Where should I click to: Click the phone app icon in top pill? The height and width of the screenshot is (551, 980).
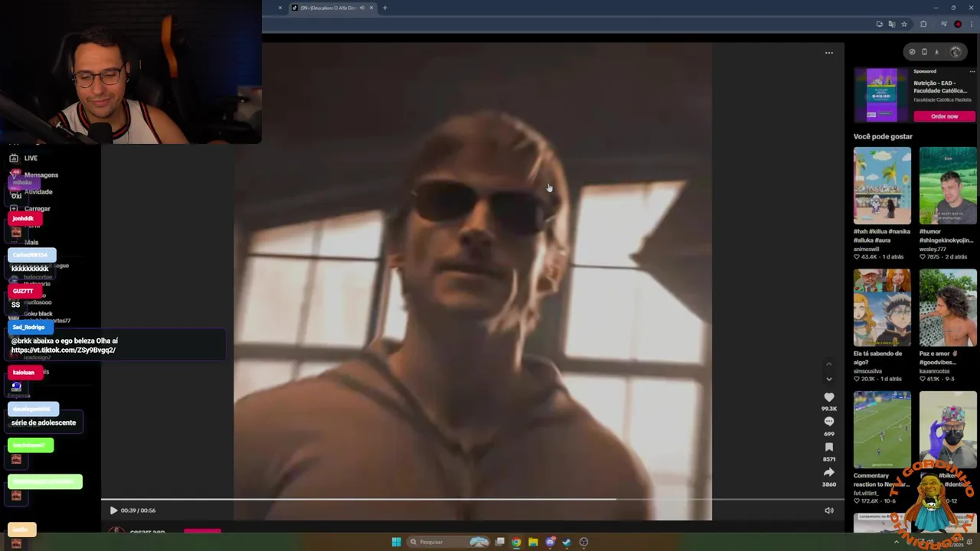924,52
